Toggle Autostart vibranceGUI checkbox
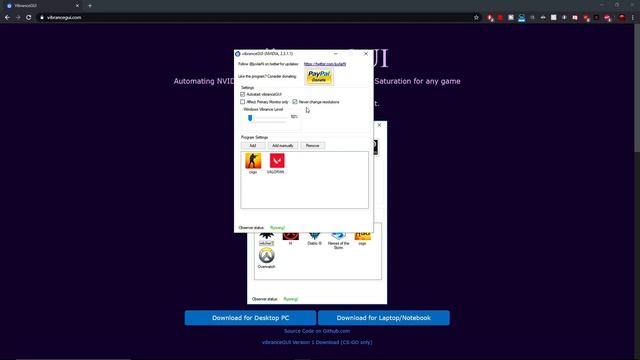The image size is (640, 360). coord(242,94)
